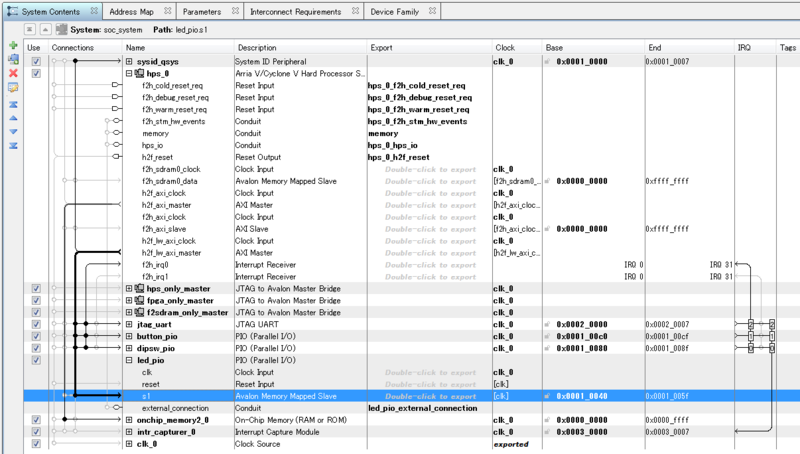
Task: Disable the jtag_uart Use checkbox
Action: (36, 324)
